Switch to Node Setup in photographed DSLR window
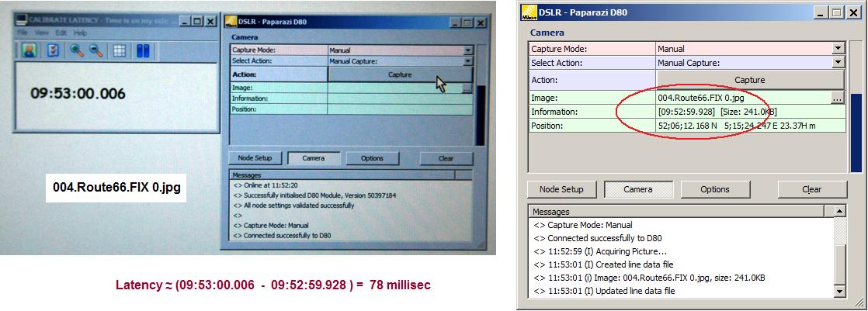Viewport: 868px width, 311px height. coord(255,158)
